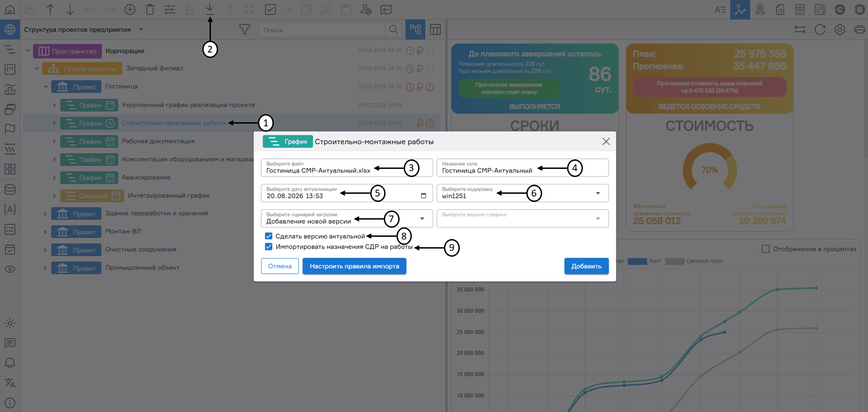The height and width of the screenshot is (412, 868).
Task: Click the home icon in the top toolbar
Action: [10, 9]
